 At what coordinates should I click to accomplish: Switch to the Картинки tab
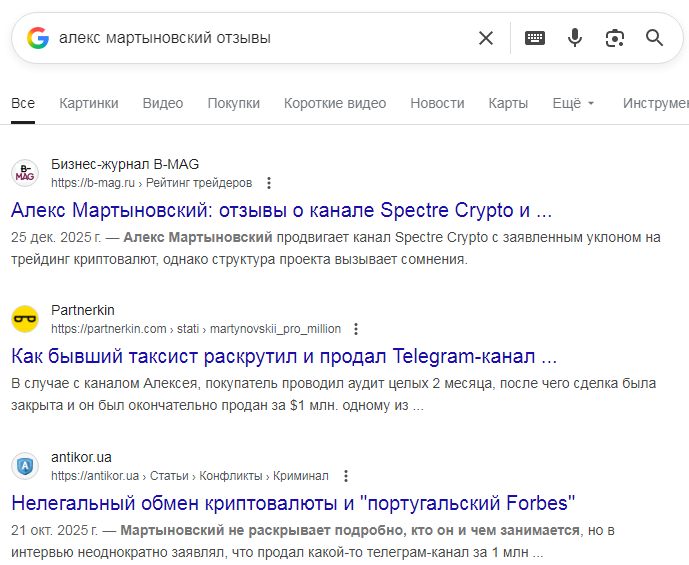[x=88, y=103]
